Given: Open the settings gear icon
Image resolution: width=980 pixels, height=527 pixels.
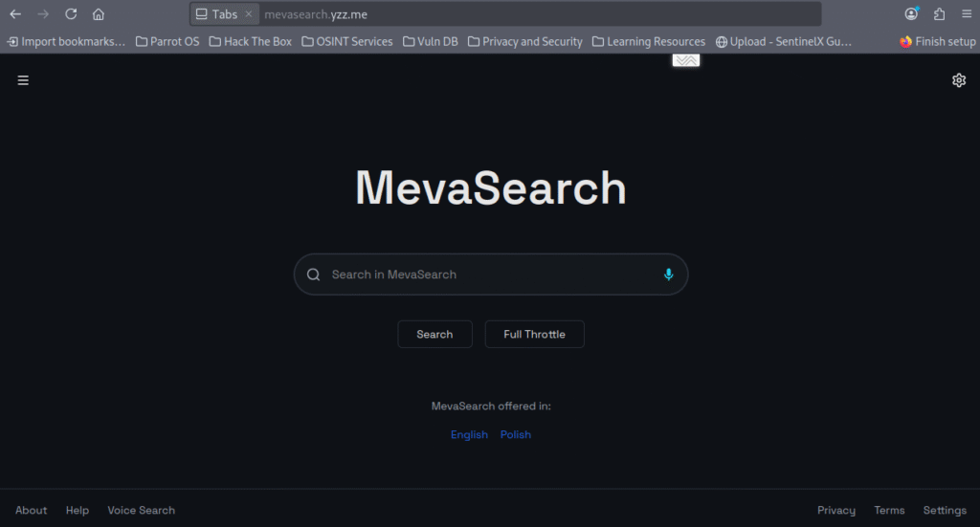Looking at the screenshot, I should click(958, 80).
